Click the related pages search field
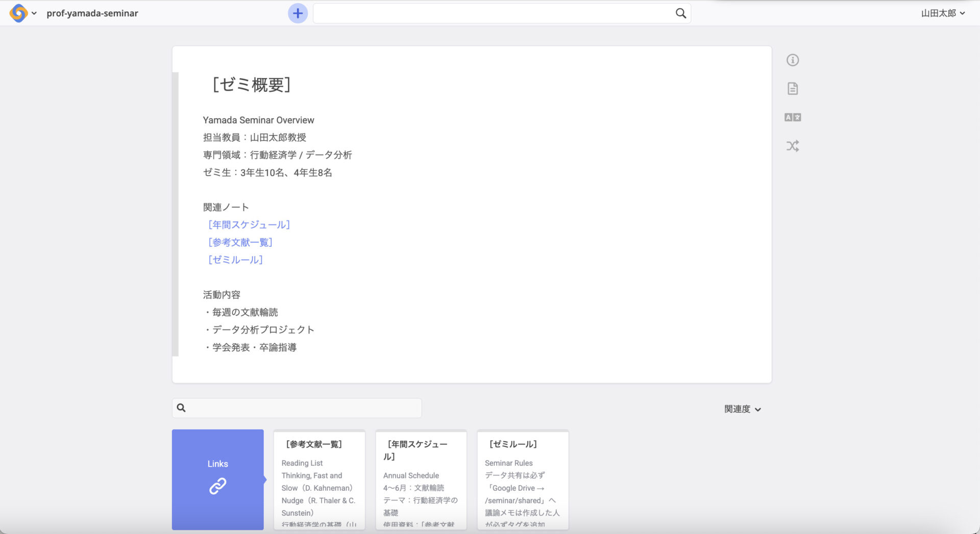980x534 pixels. 297,408
